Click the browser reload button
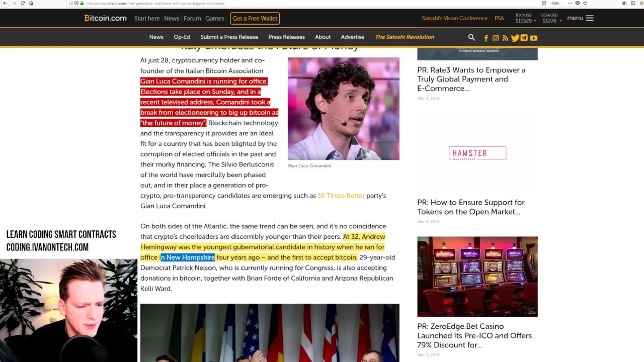The width and height of the screenshot is (644, 362). (x=23, y=3)
